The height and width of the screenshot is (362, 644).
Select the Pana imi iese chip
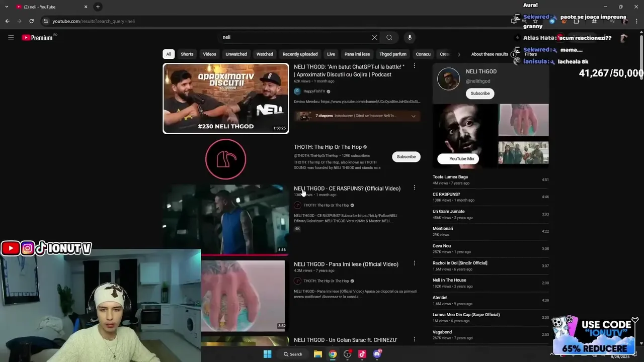point(357,54)
